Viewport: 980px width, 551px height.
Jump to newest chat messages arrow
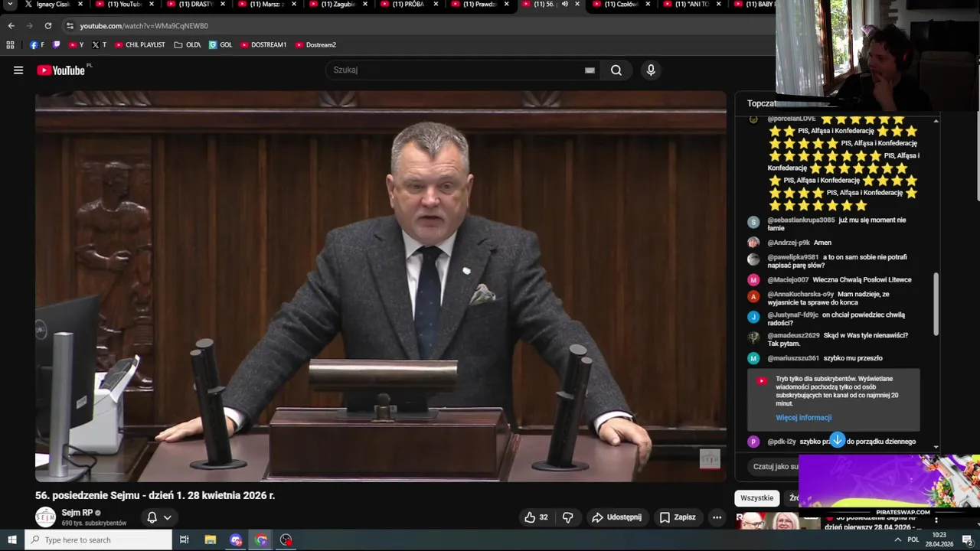(x=838, y=440)
